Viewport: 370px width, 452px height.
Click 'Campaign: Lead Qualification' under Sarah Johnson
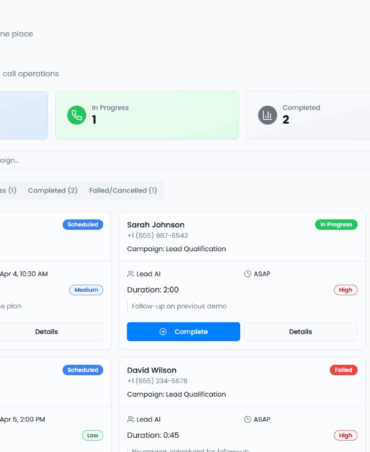click(176, 249)
